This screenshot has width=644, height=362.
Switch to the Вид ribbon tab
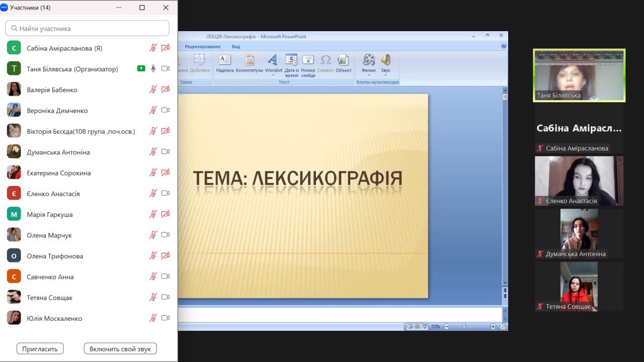[235, 47]
